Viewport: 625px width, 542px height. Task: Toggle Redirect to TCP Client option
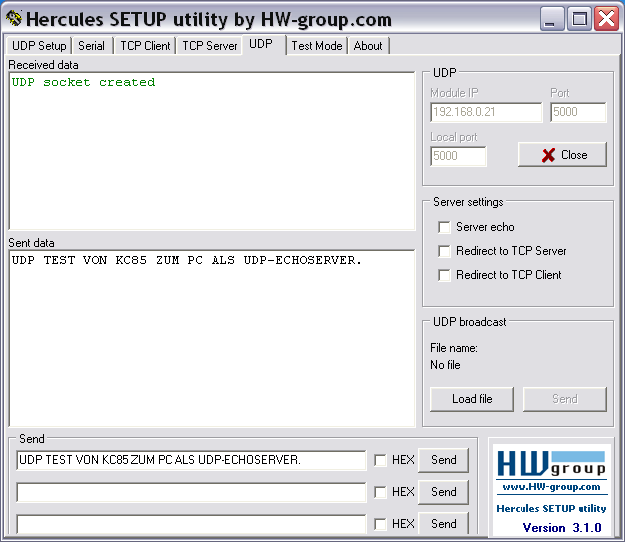tap(444, 275)
